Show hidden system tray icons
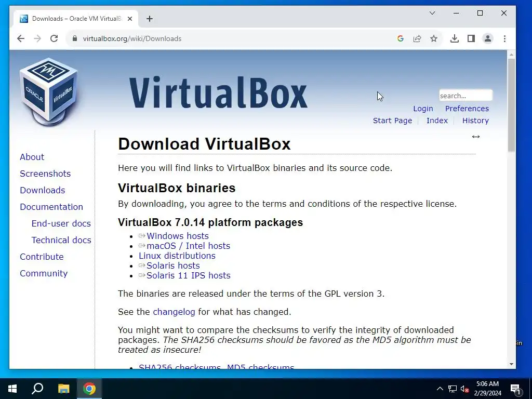This screenshot has height=399, width=532. [x=440, y=389]
